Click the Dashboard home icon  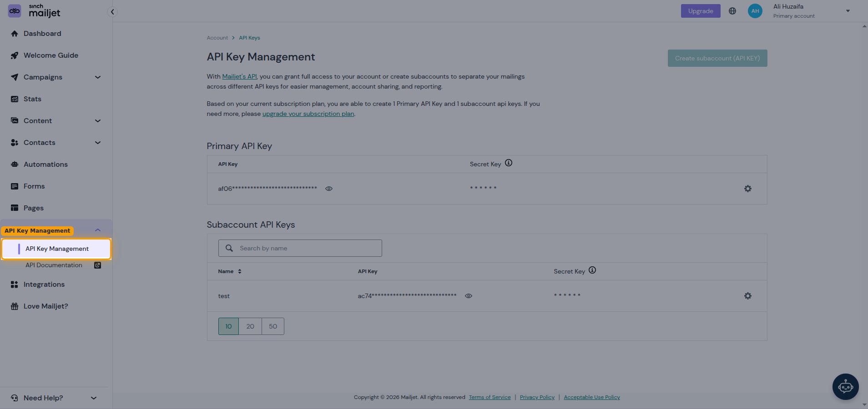15,34
